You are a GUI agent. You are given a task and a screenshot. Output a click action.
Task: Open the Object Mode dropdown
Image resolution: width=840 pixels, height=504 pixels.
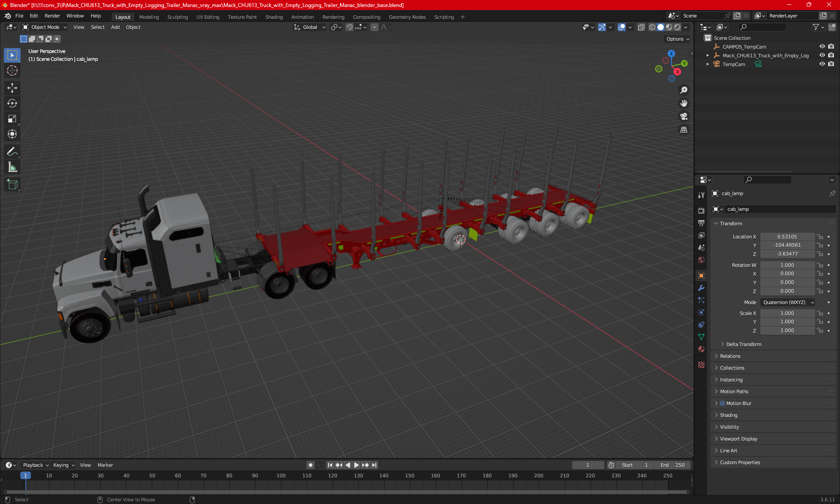click(x=45, y=27)
